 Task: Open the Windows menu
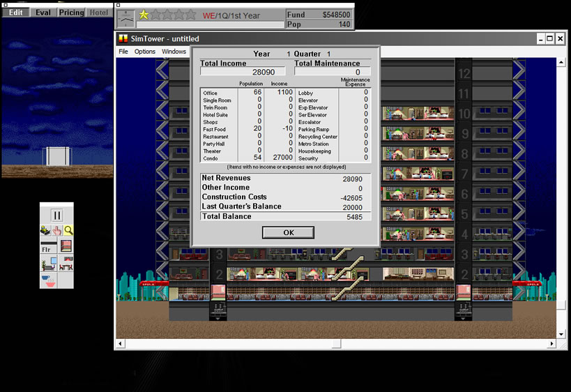174,52
